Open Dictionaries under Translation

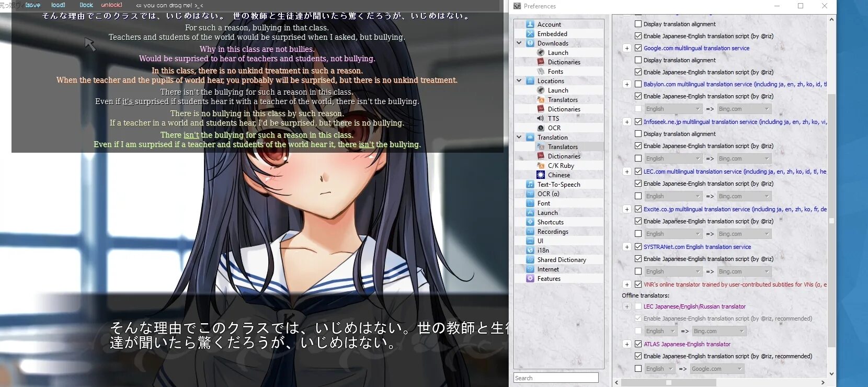point(564,156)
